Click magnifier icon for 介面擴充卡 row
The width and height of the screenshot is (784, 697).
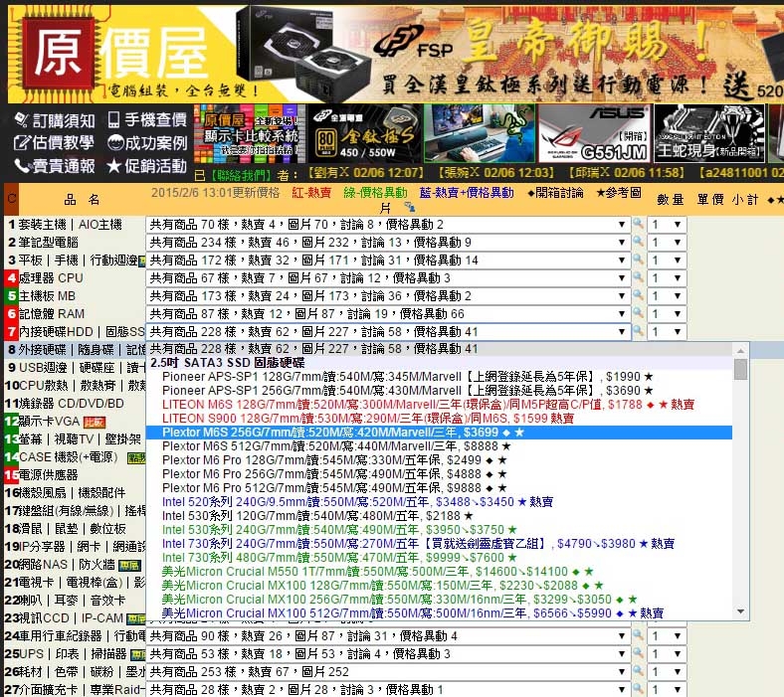pyautogui.click(x=639, y=689)
